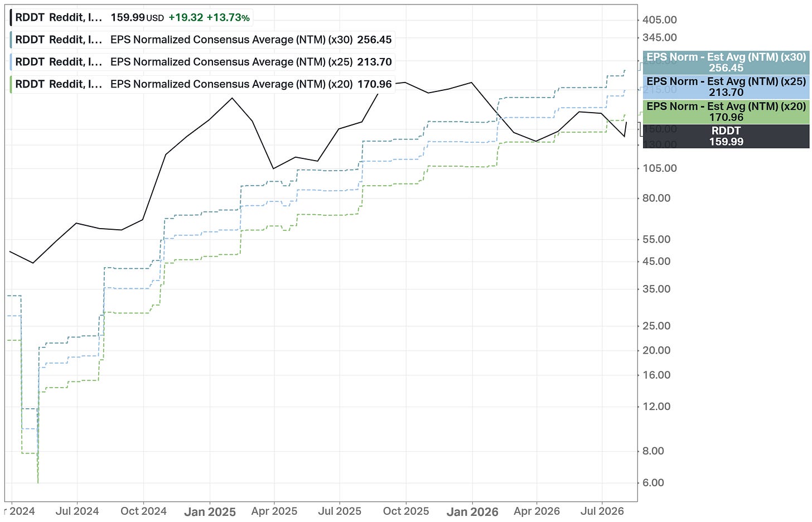Click the 256.45 value in the x30 legend row
The width and height of the screenshot is (812, 522).
[x=374, y=40]
